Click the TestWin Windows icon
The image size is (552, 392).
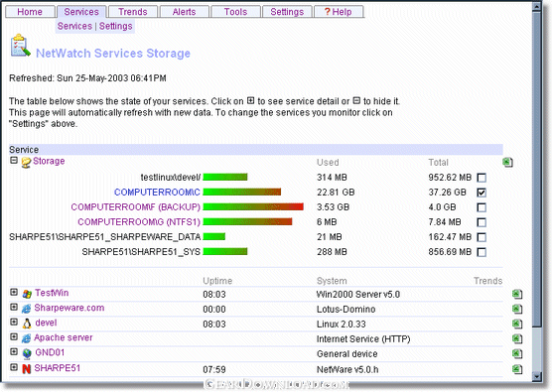27,294
